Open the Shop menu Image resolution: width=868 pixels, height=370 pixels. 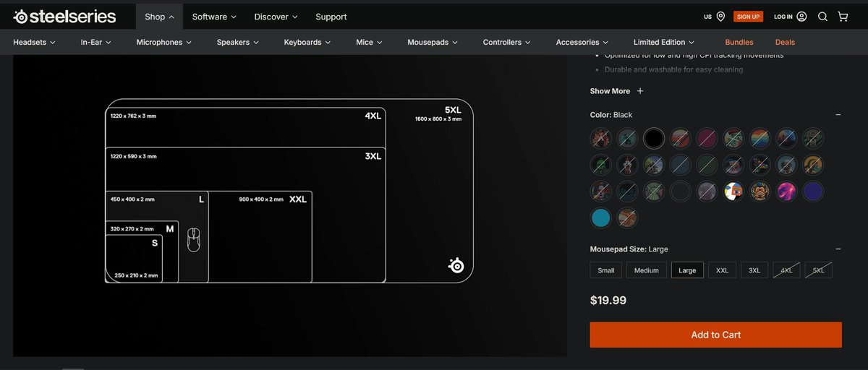[x=159, y=17]
